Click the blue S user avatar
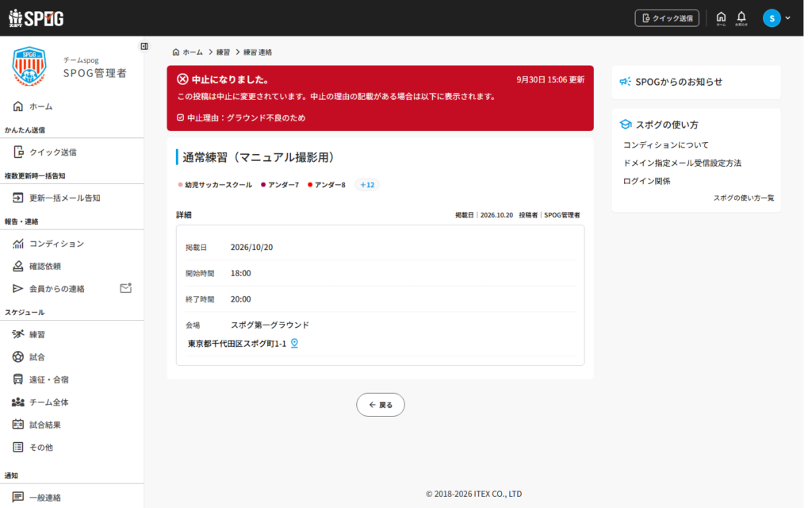Image resolution: width=812 pixels, height=508 pixels. point(771,18)
